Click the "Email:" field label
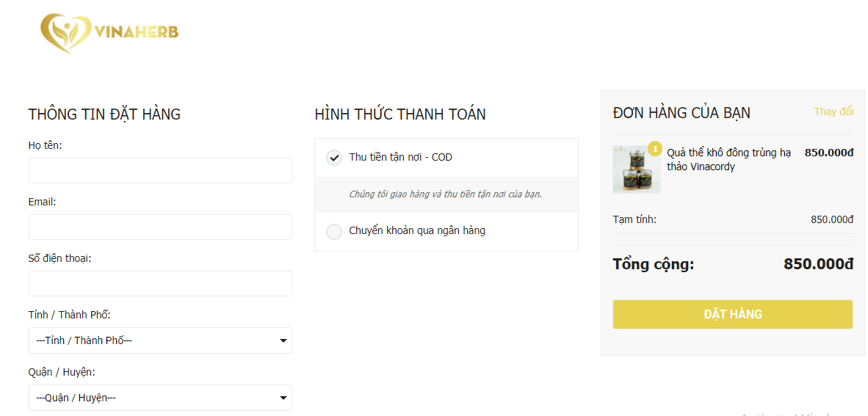 (43, 202)
